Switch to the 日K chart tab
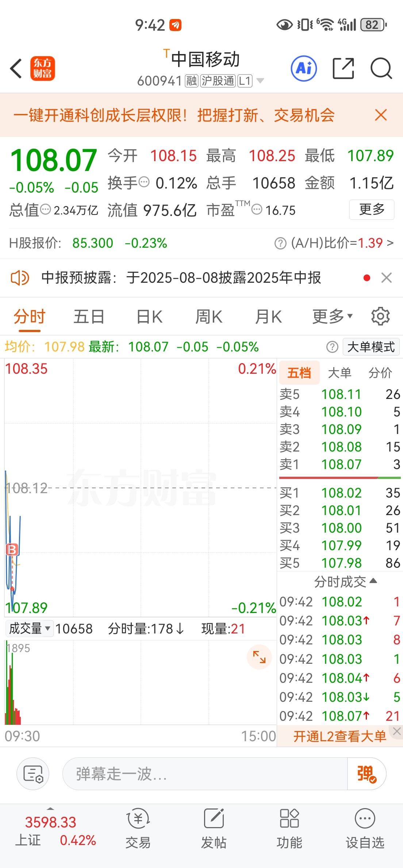 [x=149, y=316]
